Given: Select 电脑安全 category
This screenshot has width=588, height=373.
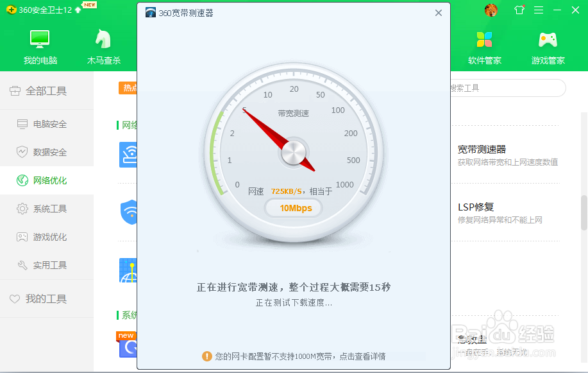Looking at the screenshot, I should 47,124.
